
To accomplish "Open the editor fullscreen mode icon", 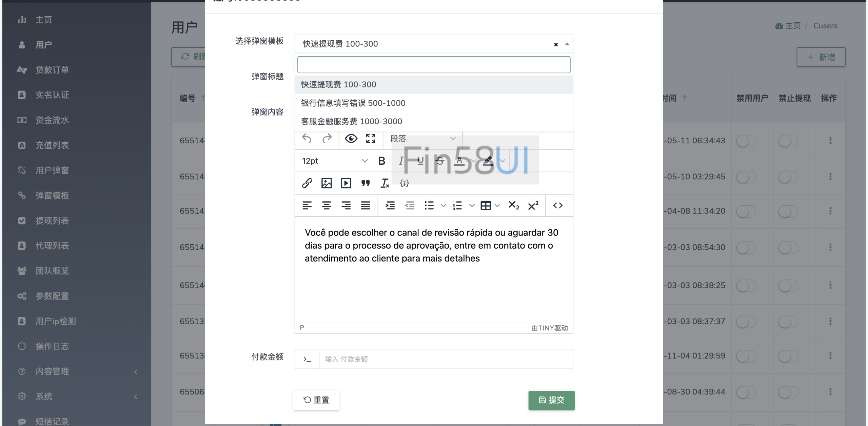I will [x=370, y=138].
